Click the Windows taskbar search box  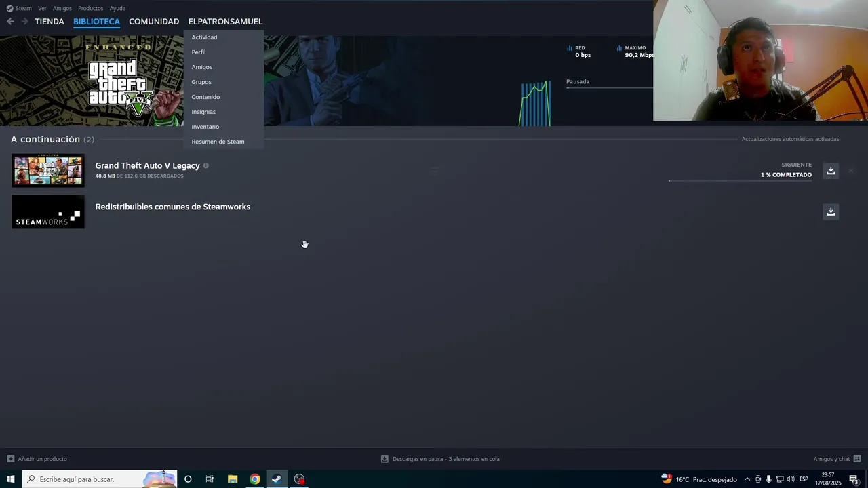click(x=100, y=479)
